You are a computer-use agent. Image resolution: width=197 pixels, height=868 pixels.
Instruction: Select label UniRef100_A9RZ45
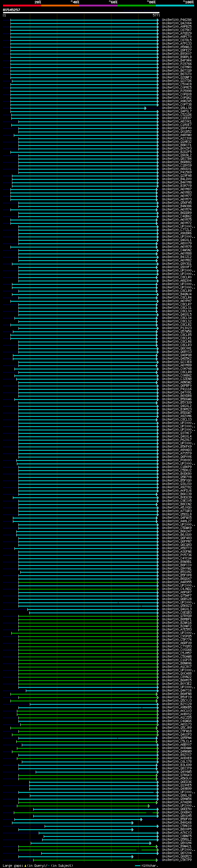[x=177, y=101]
